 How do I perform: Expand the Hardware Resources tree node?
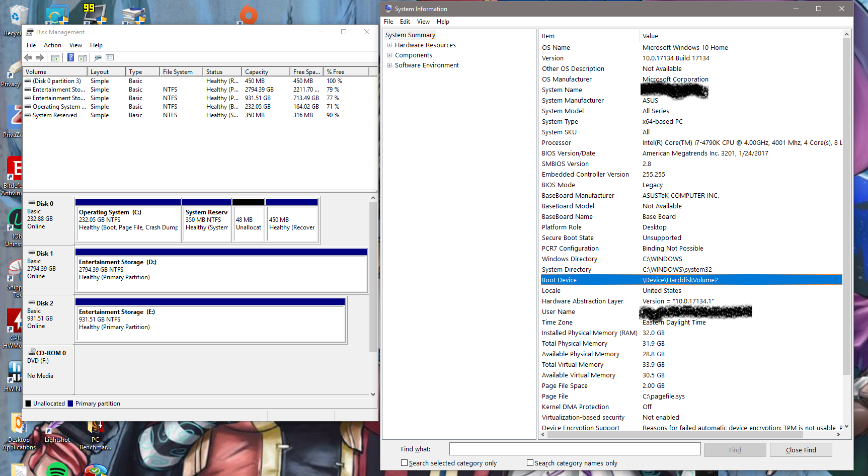click(x=389, y=45)
